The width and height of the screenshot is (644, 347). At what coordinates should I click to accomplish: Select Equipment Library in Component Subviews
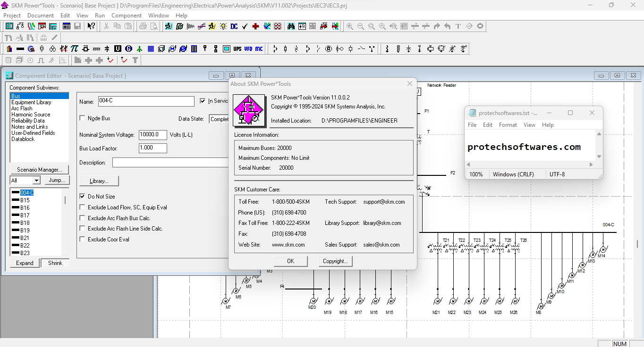[31, 102]
